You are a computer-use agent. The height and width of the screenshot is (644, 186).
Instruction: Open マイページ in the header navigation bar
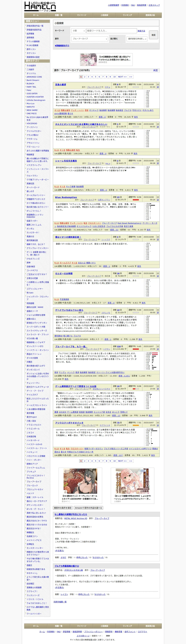[81, 15]
